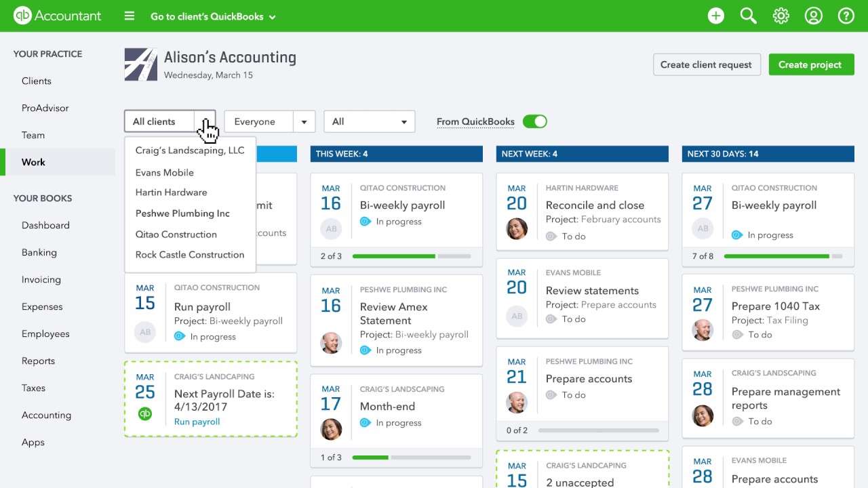
Task: Open ProAdvisor in the sidebar
Action: pos(45,108)
